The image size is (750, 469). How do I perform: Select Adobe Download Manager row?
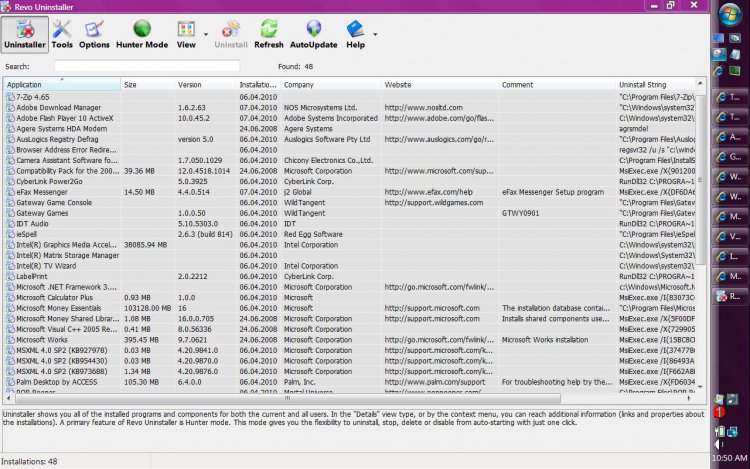[350, 108]
